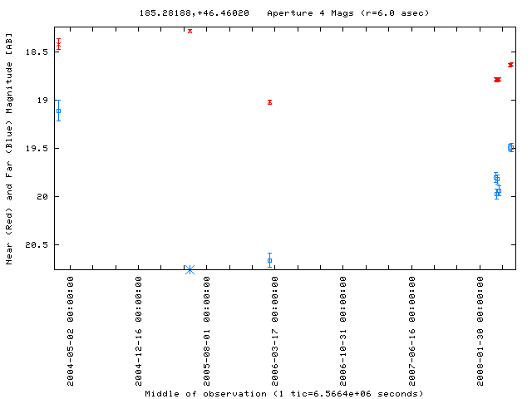The height and width of the screenshot is (399, 532).
Task: Select the rightmost blue data point near magnitude 19.5
Action: click(510, 147)
